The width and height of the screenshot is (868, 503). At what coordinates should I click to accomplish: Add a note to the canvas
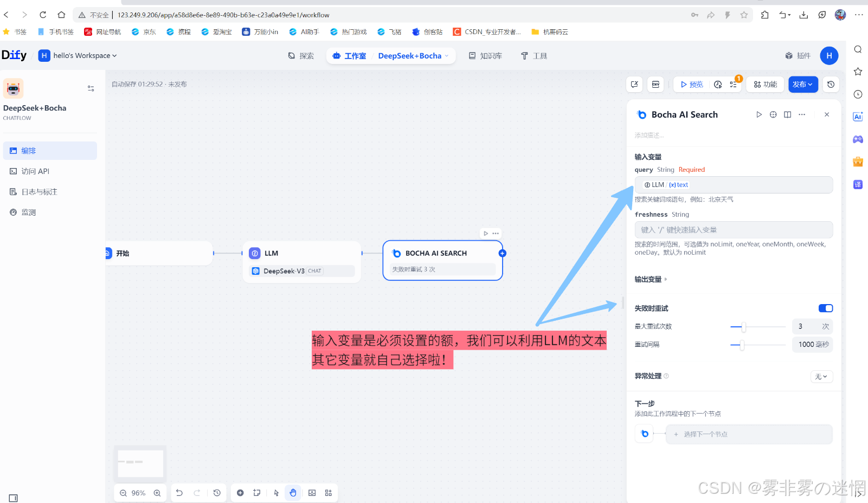pos(257,493)
